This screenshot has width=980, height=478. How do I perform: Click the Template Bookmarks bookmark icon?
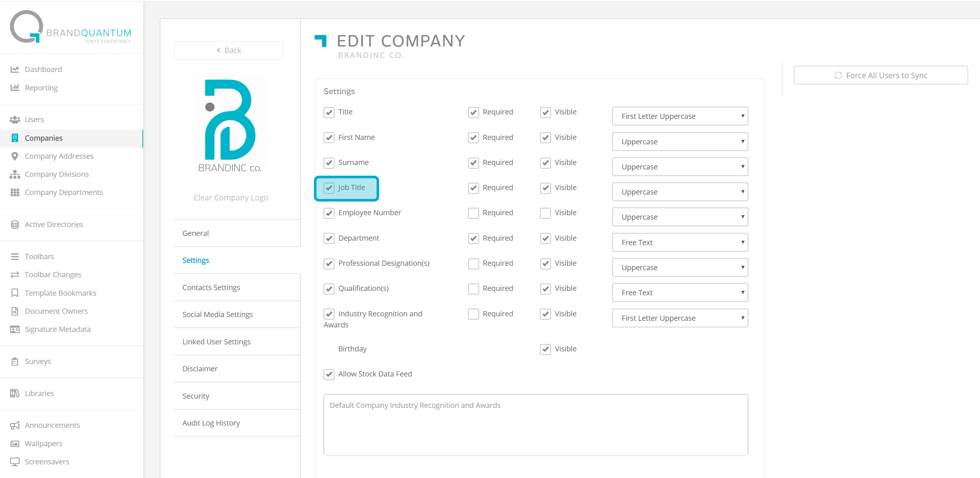coord(14,293)
